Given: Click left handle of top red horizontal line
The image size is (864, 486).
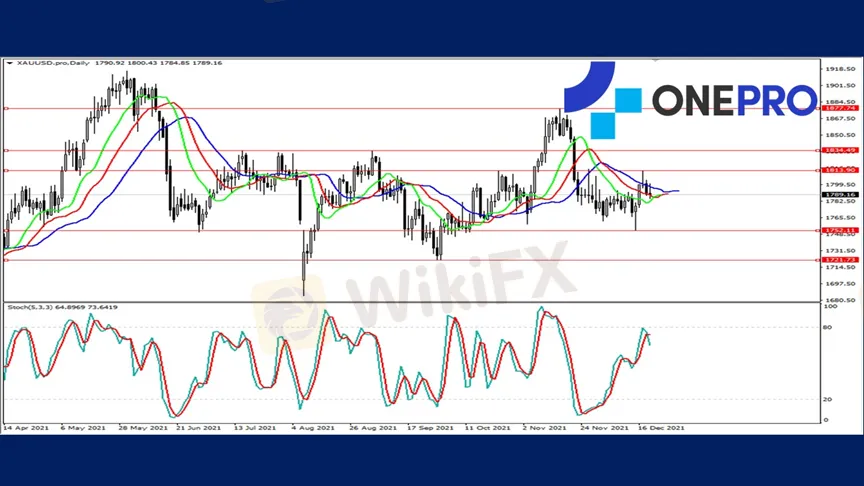Looking at the screenshot, I should [x=6, y=108].
